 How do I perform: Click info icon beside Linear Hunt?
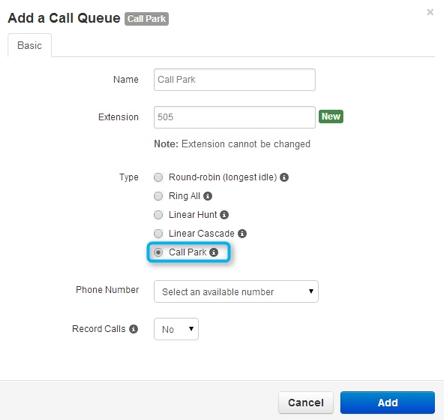coord(224,215)
